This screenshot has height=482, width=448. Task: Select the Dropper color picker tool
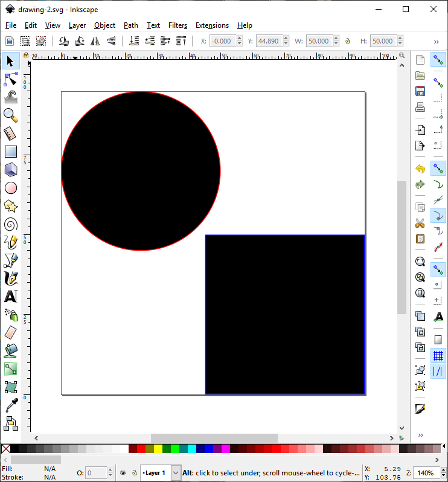pyautogui.click(x=10, y=405)
